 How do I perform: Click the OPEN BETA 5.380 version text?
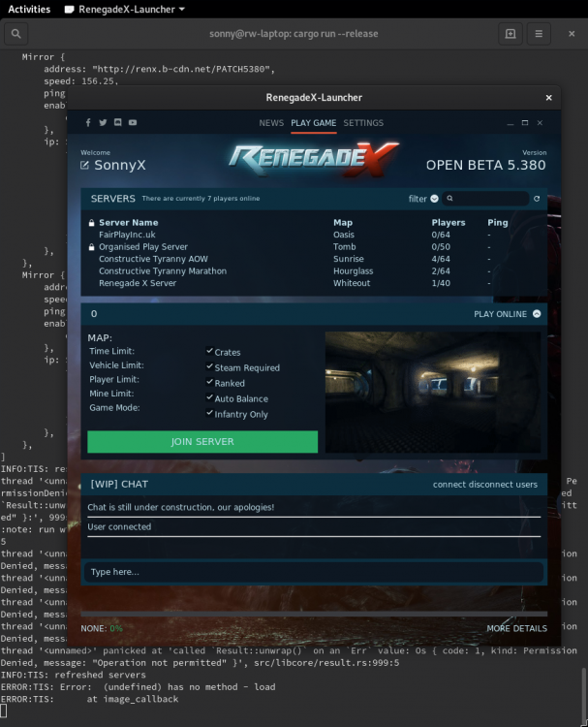(x=485, y=165)
